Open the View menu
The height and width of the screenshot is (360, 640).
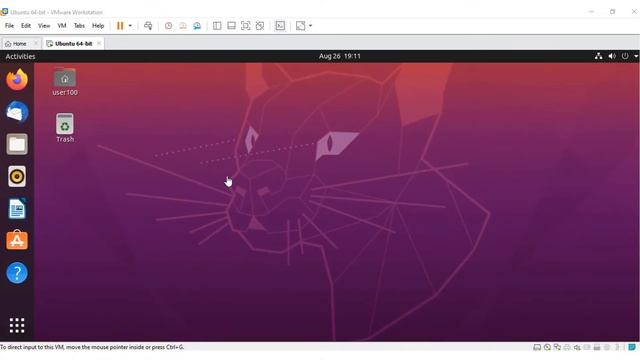tap(44, 26)
